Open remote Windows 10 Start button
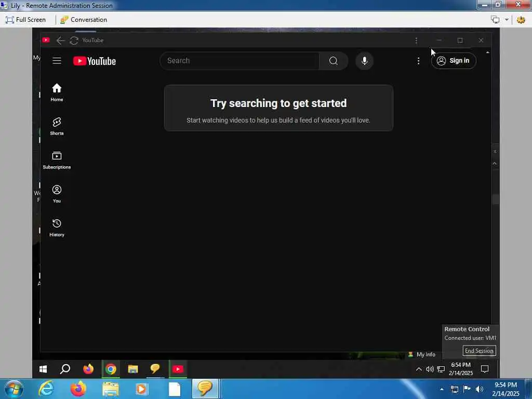The image size is (532, 399). (x=43, y=369)
